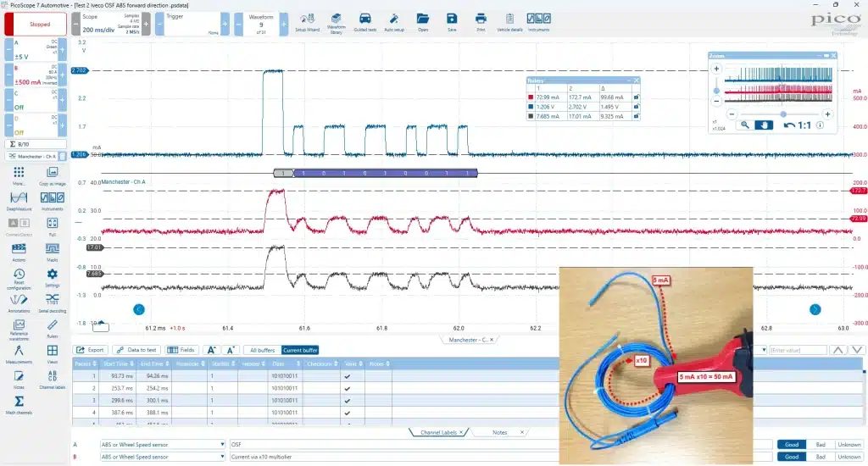Mark channel A label as Good
Screen dimensions: 868x466
(x=792, y=445)
